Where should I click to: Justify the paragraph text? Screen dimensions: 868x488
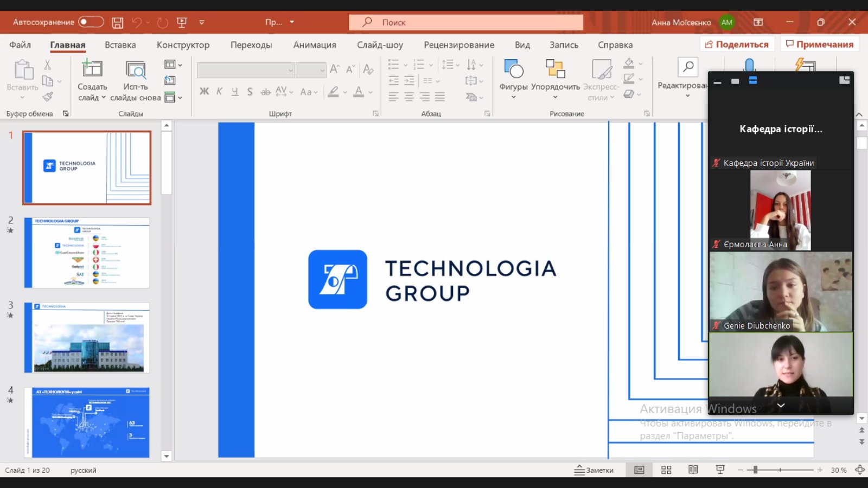click(x=440, y=97)
